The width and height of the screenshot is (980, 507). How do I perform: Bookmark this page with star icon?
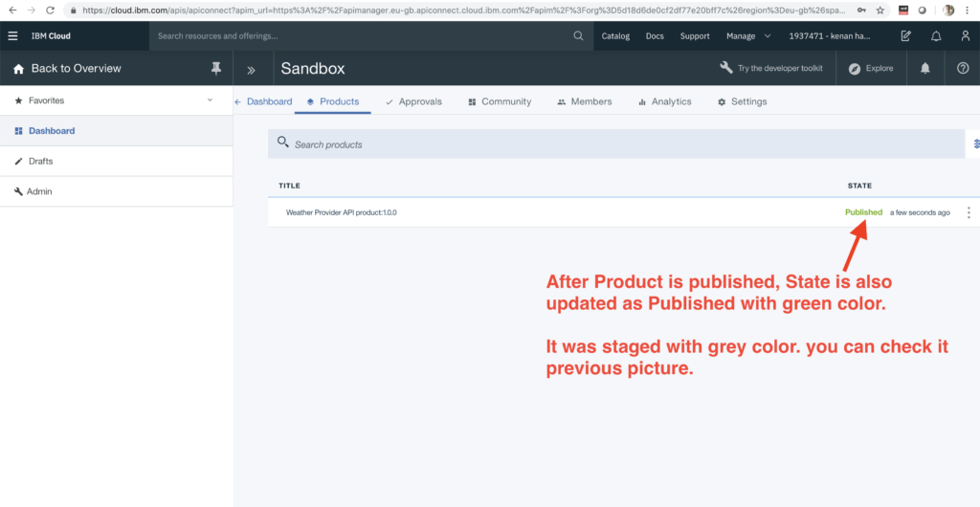880,10
